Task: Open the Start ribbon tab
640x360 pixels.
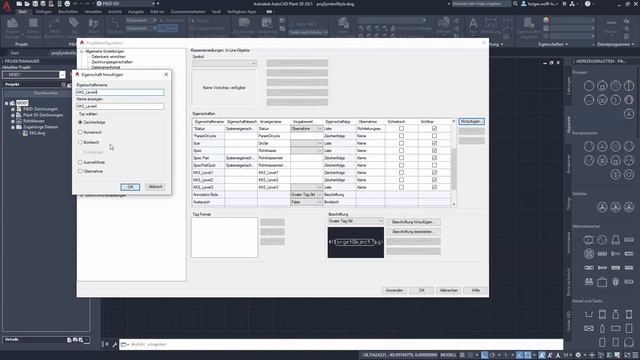Action: pos(22,12)
